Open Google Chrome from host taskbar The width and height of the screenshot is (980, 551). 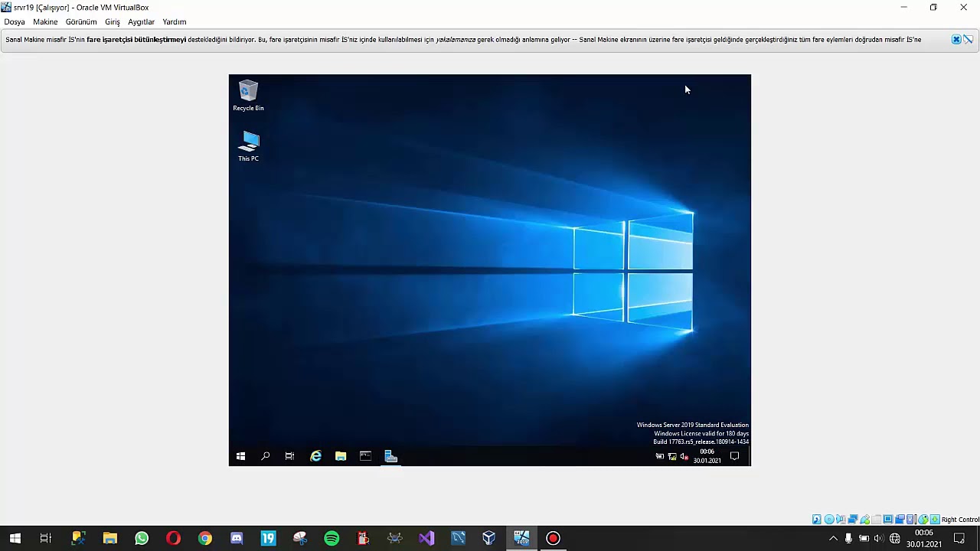pyautogui.click(x=204, y=539)
